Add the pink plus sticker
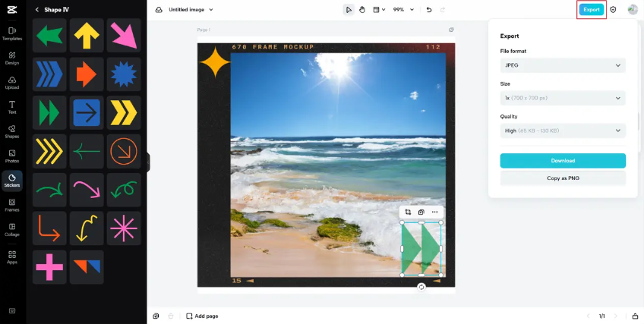The height and width of the screenshot is (324, 644). (49, 267)
